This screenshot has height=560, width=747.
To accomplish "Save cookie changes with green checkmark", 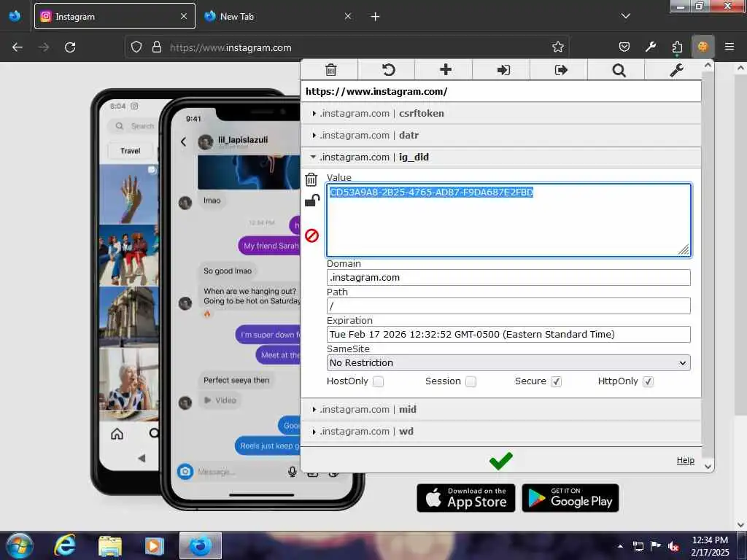I will coord(500,461).
